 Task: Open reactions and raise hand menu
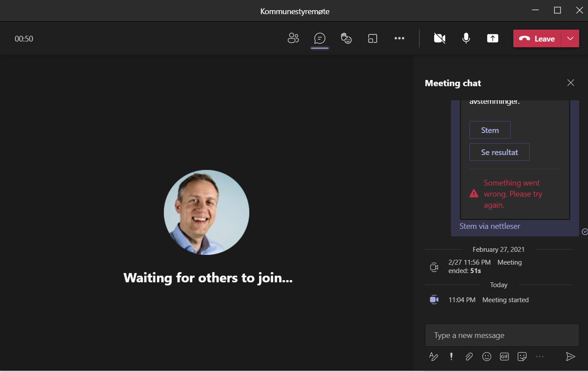(346, 38)
